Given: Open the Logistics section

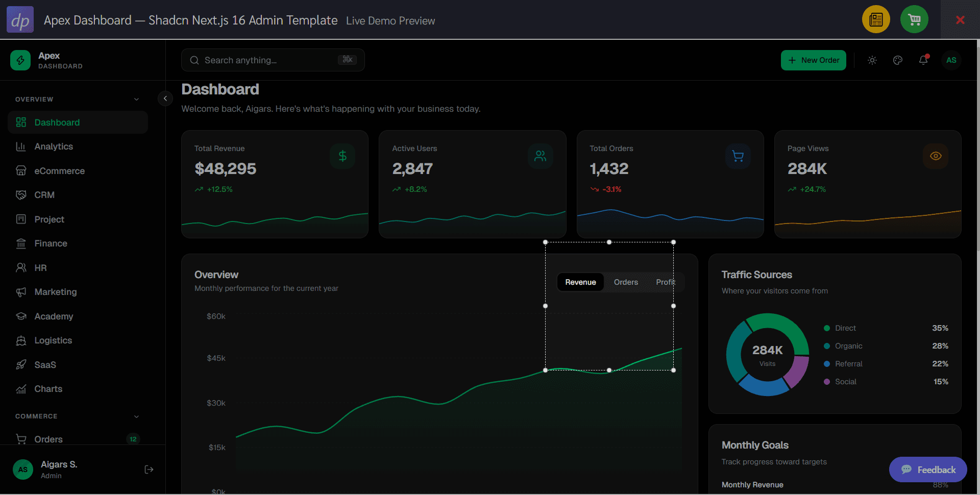Looking at the screenshot, I should 78,340.
